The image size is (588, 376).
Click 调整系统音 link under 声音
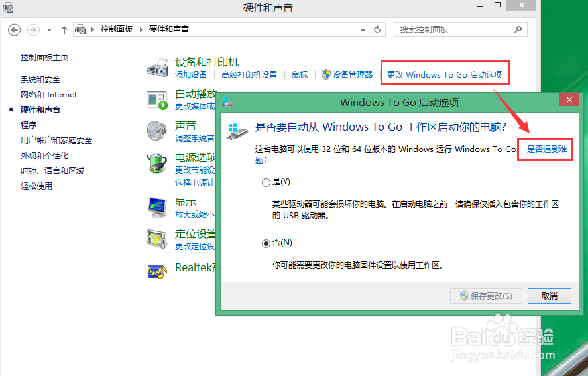[195, 139]
